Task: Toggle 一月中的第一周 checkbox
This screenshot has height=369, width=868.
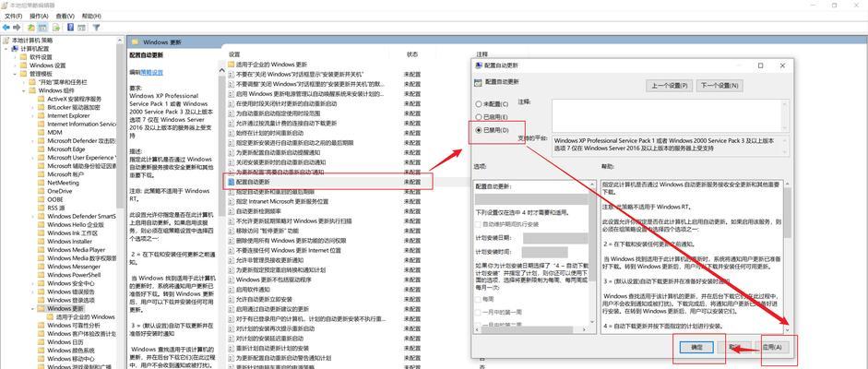Action: click(x=479, y=313)
